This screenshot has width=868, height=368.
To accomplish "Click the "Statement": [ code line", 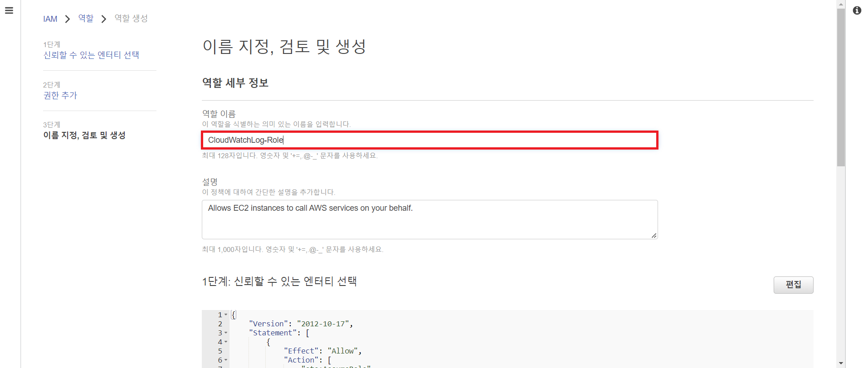I will 279,333.
